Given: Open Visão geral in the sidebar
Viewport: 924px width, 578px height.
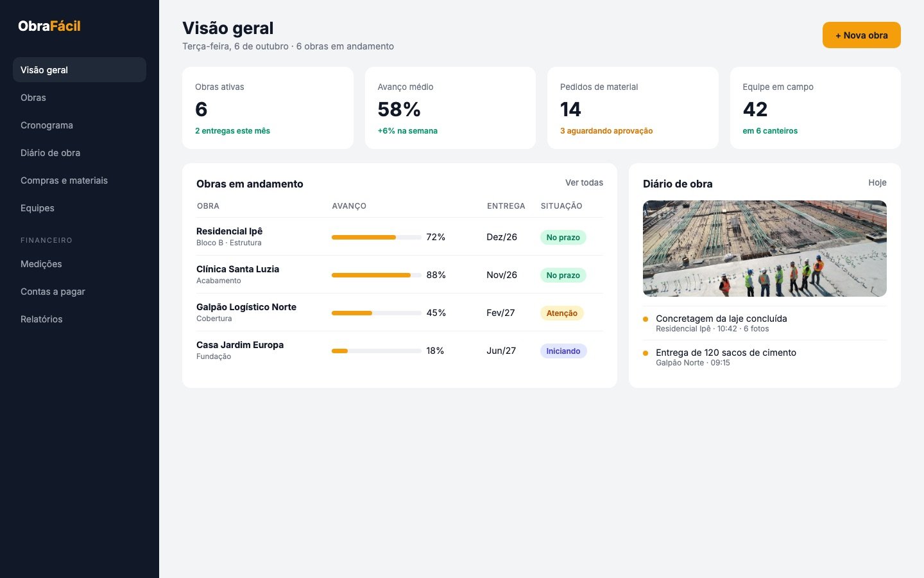Looking at the screenshot, I should [x=80, y=70].
